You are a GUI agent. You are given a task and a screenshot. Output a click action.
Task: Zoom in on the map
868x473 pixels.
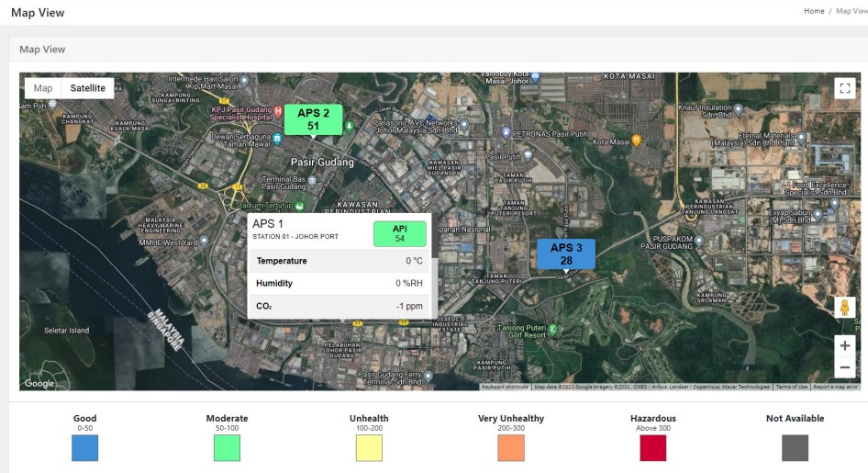tap(845, 346)
